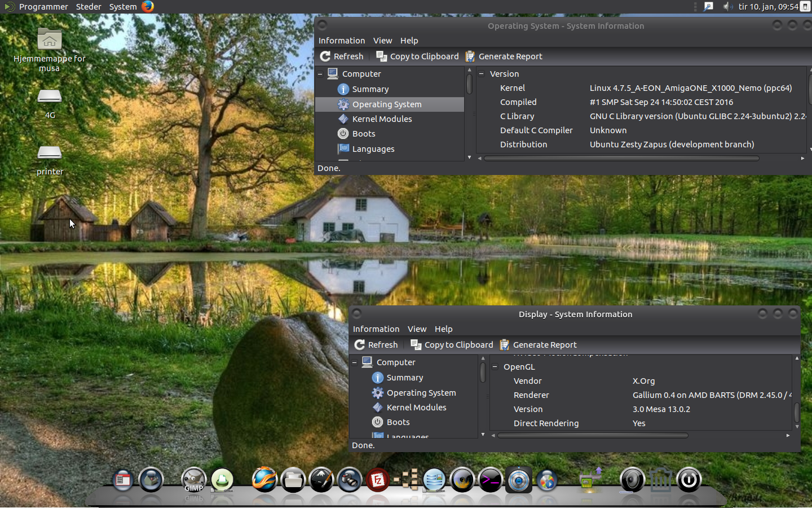
Task: Open the trash can in dock
Action: (660, 480)
